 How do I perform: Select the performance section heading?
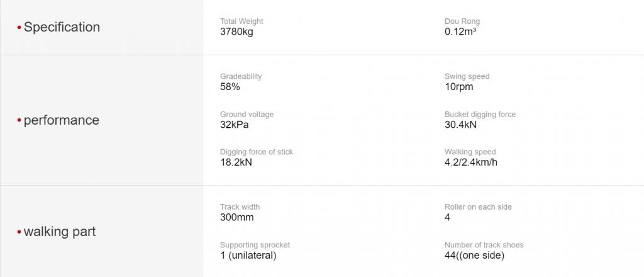coord(61,120)
